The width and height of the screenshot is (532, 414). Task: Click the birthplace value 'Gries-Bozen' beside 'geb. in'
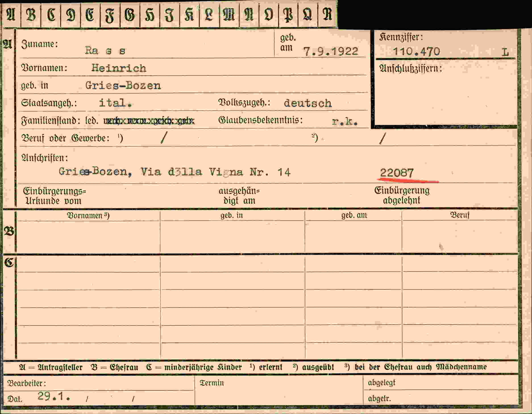pyautogui.click(x=123, y=86)
